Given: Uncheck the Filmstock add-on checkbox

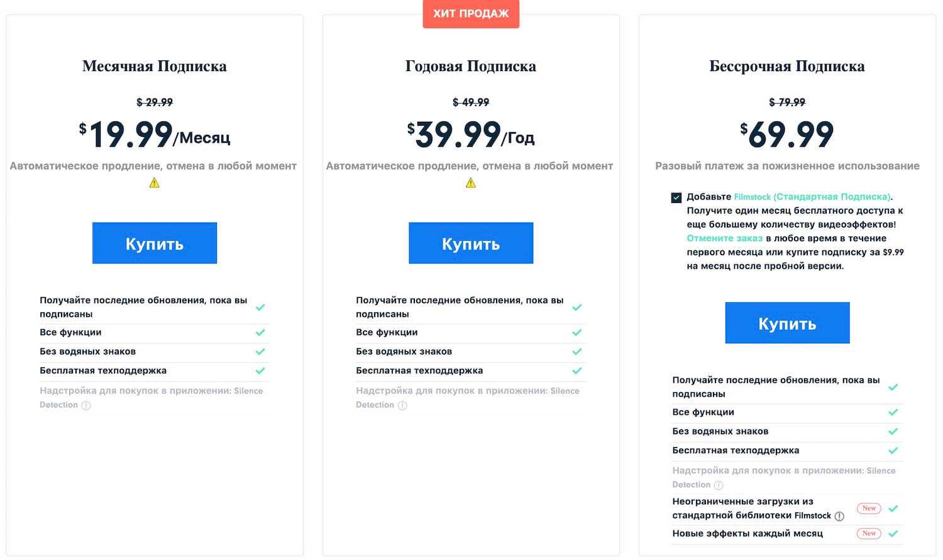Looking at the screenshot, I should pos(676,197).
